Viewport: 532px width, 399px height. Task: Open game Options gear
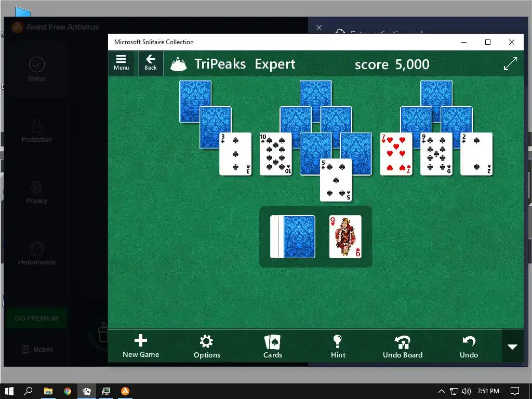(207, 346)
